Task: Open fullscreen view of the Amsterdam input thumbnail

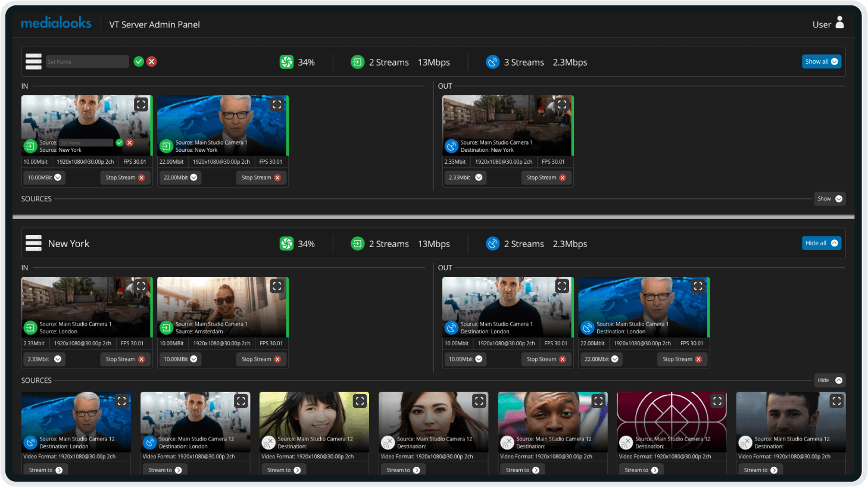Action: click(x=277, y=286)
